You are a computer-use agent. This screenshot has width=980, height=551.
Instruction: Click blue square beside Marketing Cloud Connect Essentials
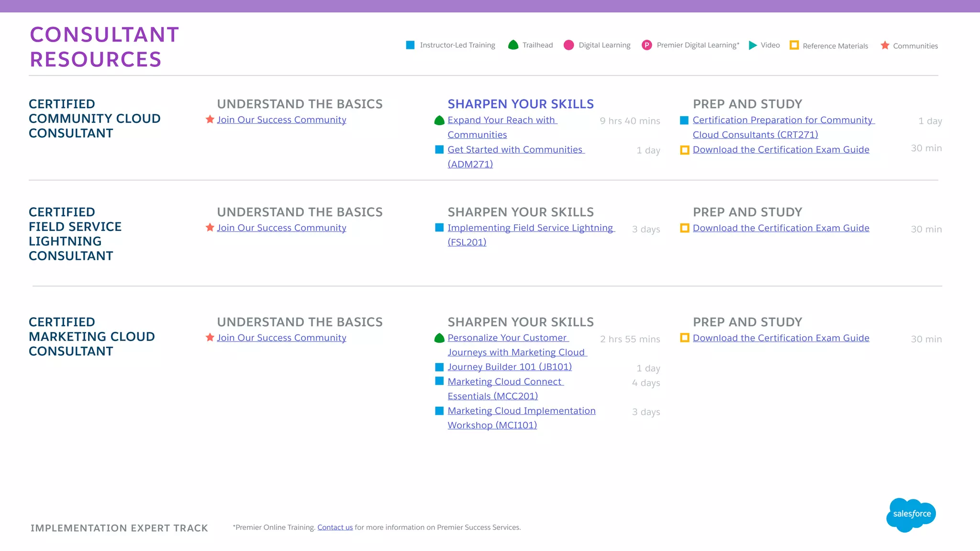(x=439, y=381)
